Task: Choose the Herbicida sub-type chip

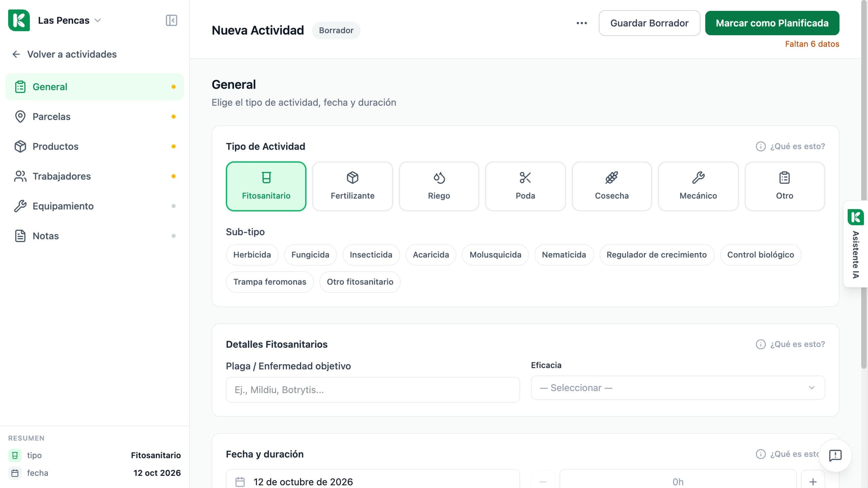Action: pyautogui.click(x=252, y=255)
